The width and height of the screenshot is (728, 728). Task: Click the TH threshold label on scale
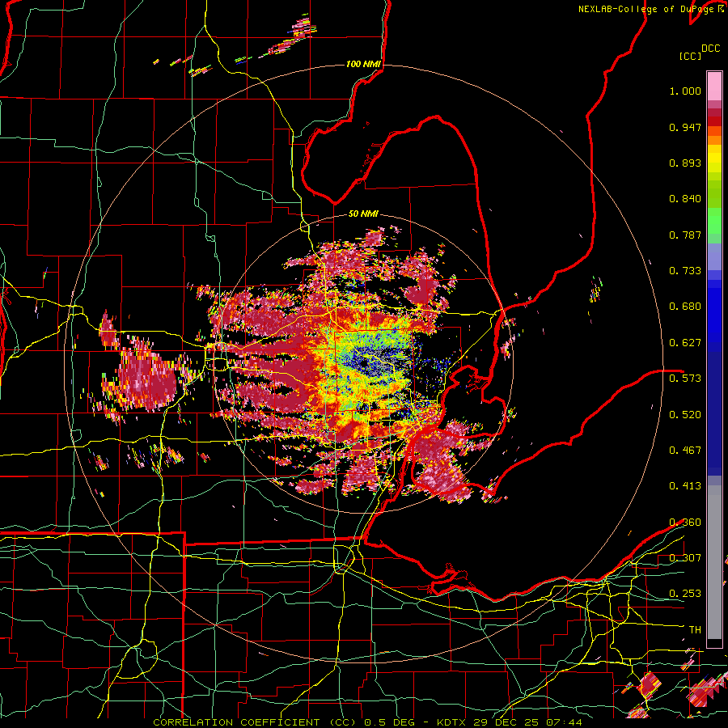coord(695,630)
